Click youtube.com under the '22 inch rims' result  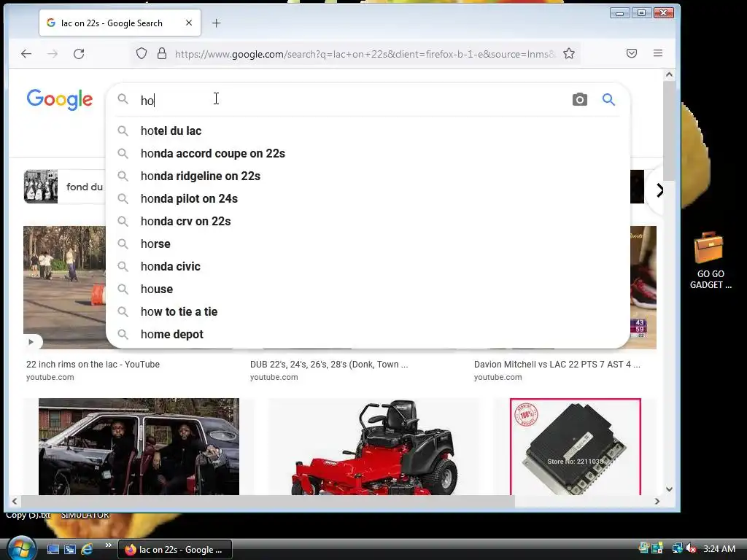pyautogui.click(x=50, y=377)
